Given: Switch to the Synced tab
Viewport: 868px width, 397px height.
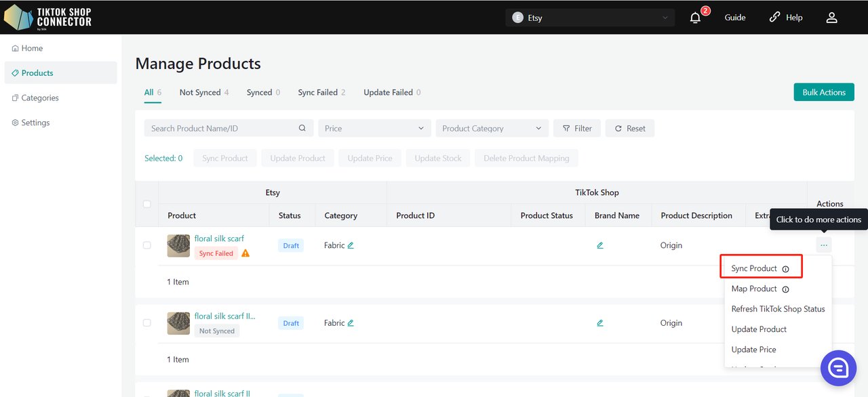Looking at the screenshot, I should click(263, 93).
